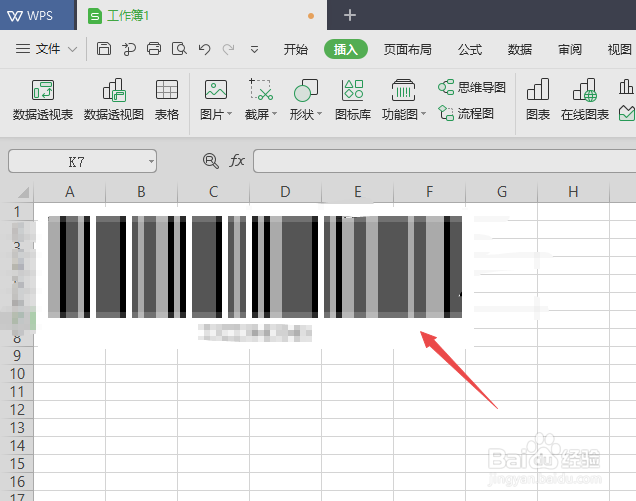Screen dimensions: 636x501
Task: Insert a 流程图 flowchart
Action: point(466,113)
